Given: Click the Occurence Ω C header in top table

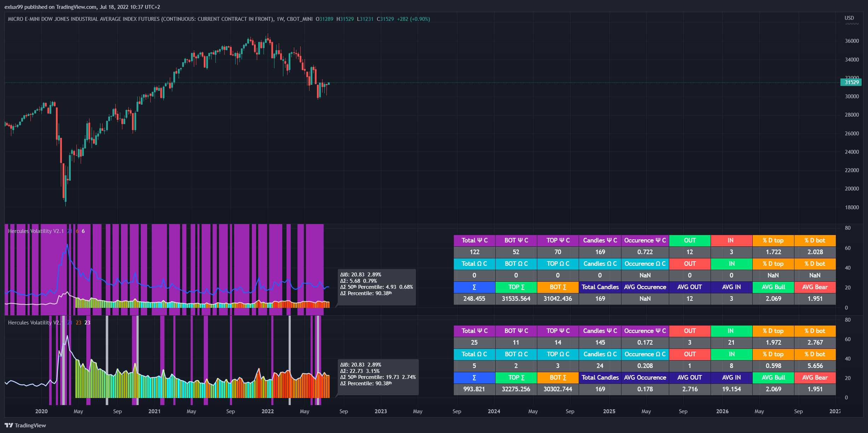Looking at the screenshot, I should click(645, 264).
